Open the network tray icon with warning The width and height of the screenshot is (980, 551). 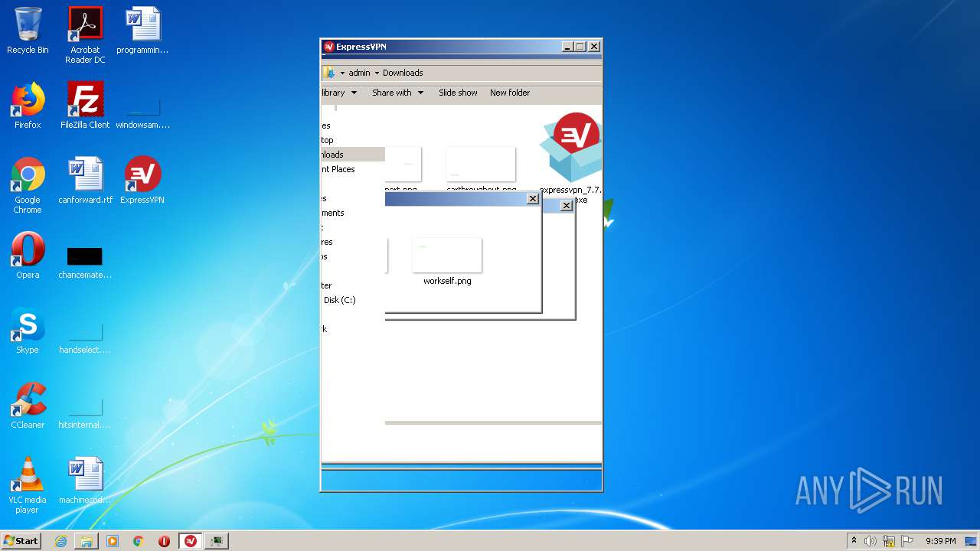click(889, 541)
